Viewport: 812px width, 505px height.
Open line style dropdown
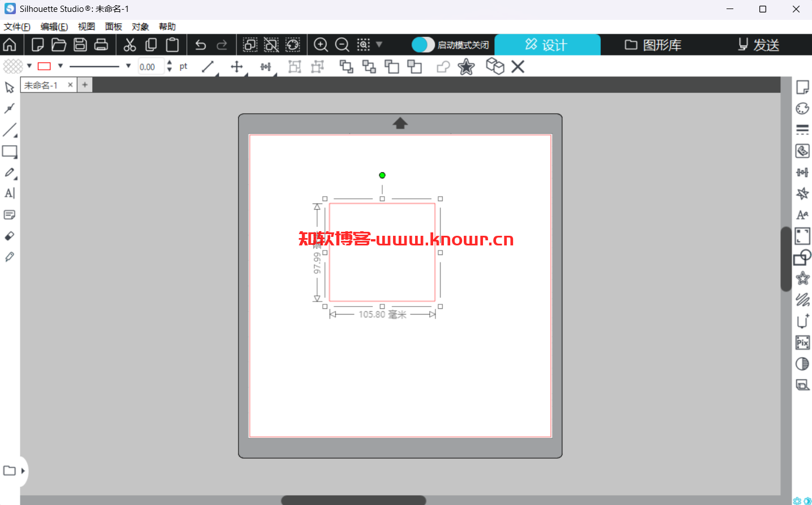click(129, 66)
